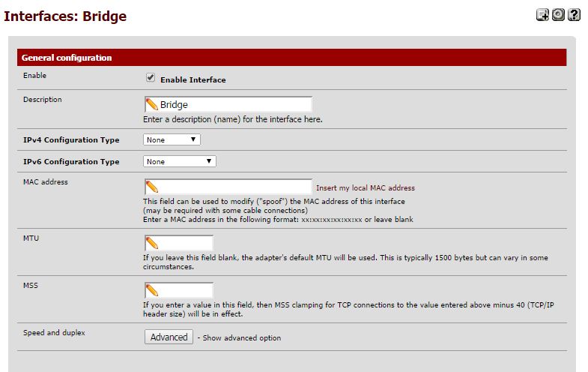Click the add-to-dashboard plus icon
The width and height of the screenshot is (588, 372).
click(x=542, y=15)
